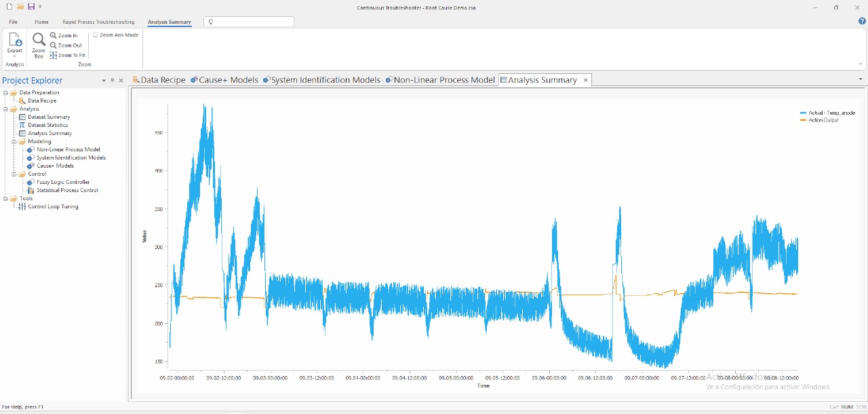Collapse the Modeling folder in tree
868x414 pixels.
pyautogui.click(x=14, y=141)
